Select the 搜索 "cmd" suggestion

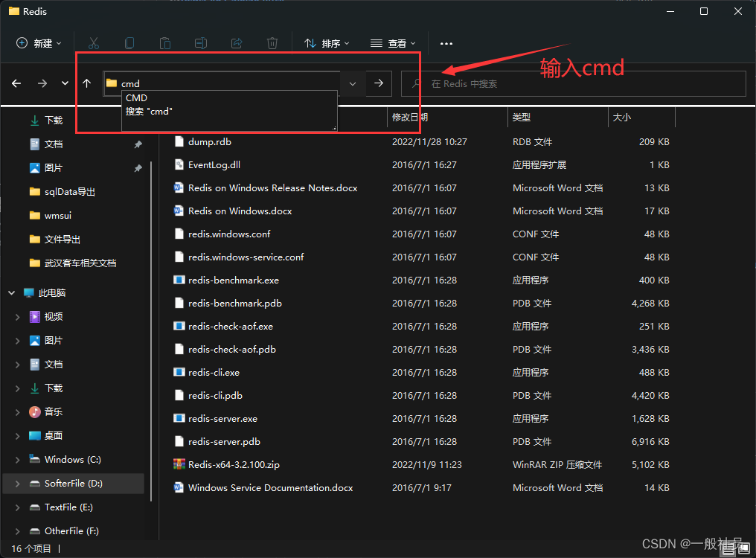[x=229, y=112]
